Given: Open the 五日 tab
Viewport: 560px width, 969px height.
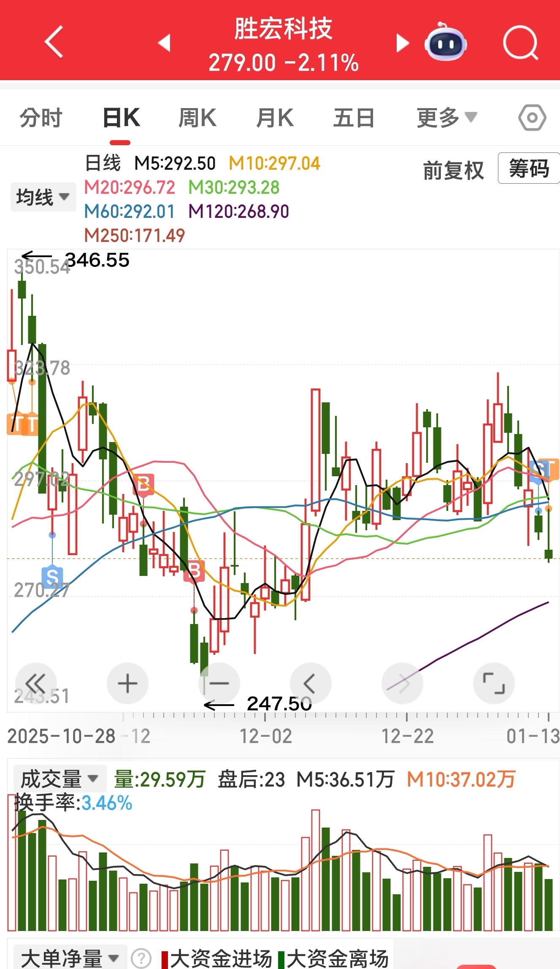Looking at the screenshot, I should [x=354, y=118].
